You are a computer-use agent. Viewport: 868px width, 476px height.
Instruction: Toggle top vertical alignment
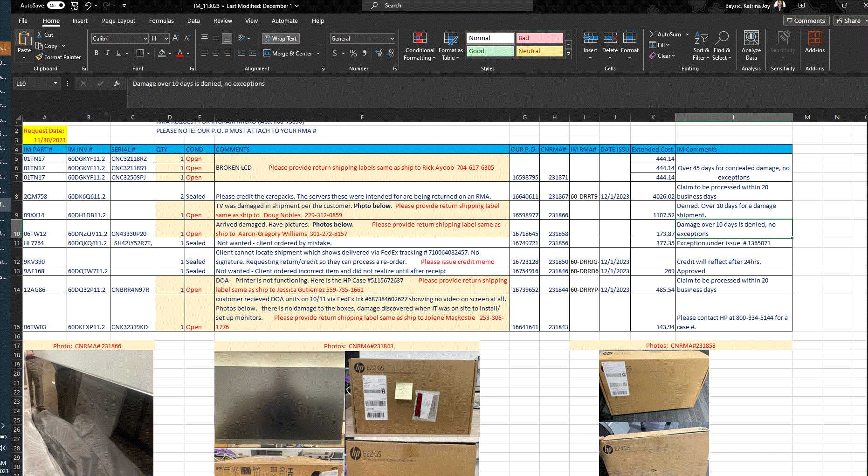(x=205, y=38)
